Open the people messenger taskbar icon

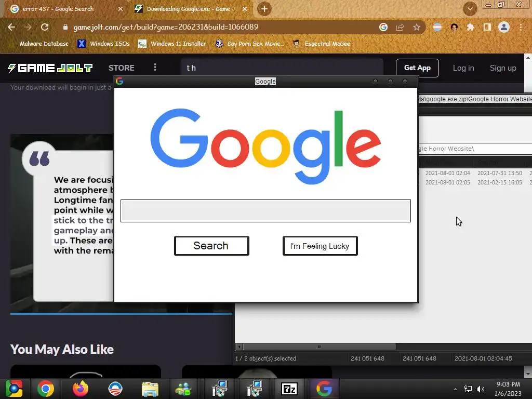[183, 389]
